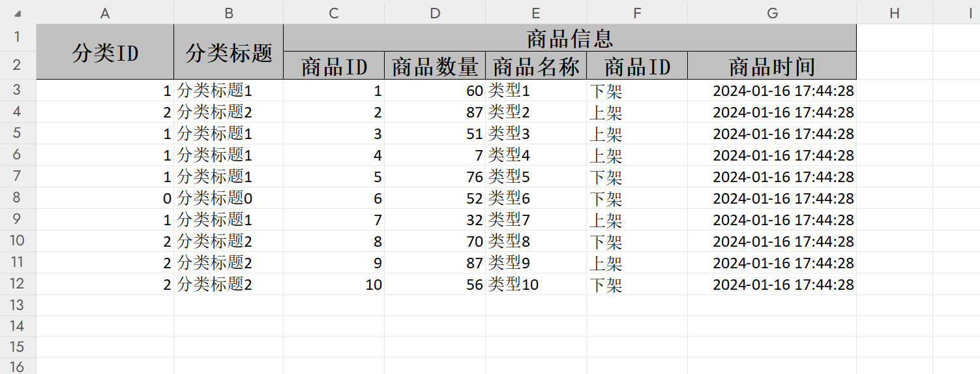The width and height of the screenshot is (980, 374).
Task: Select the cell containing 类型1
Action: click(x=536, y=90)
